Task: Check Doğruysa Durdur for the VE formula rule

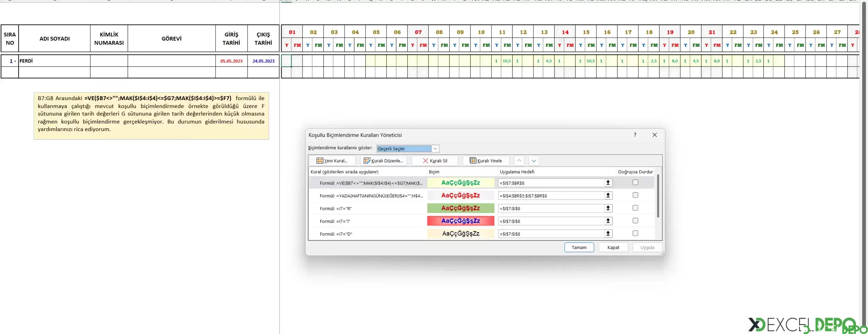Action: click(635, 182)
